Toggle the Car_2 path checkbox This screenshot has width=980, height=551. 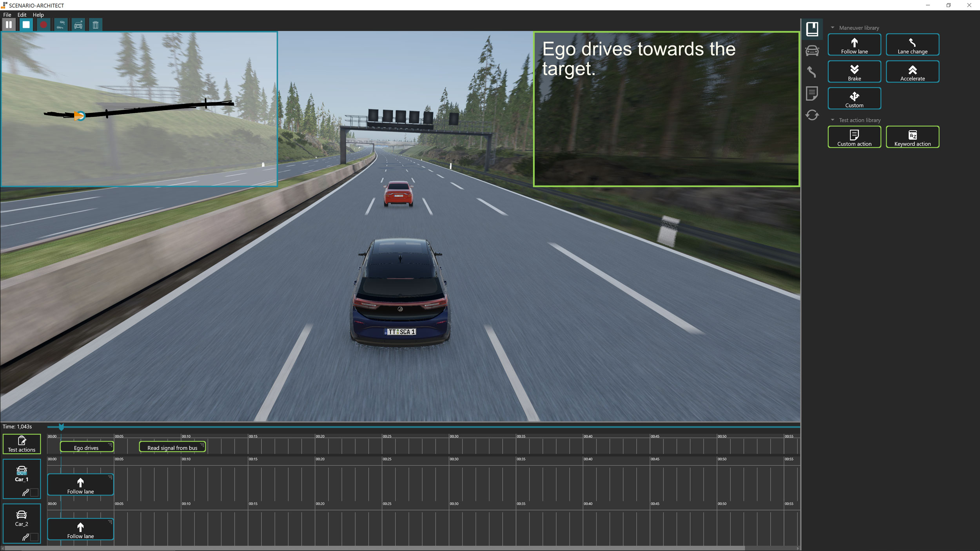[x=34, y=537]
